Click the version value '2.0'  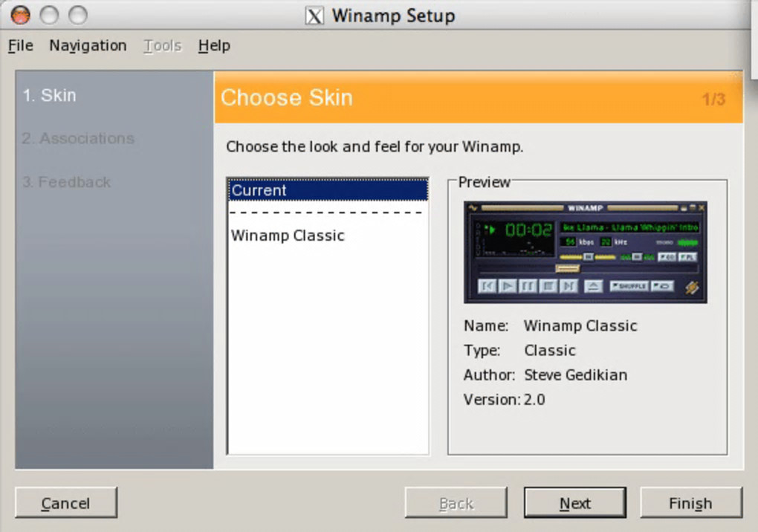pyautogui.click(x=534, y=400)
